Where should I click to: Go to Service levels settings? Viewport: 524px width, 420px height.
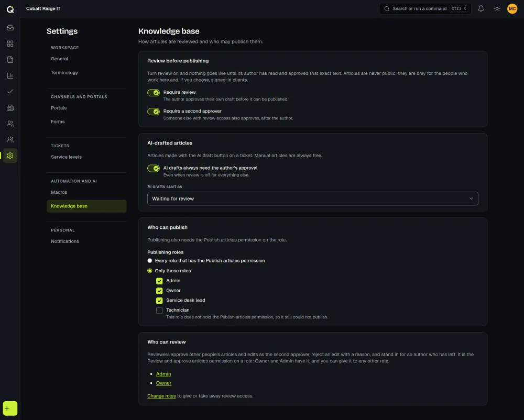click(x=86, y=157)
